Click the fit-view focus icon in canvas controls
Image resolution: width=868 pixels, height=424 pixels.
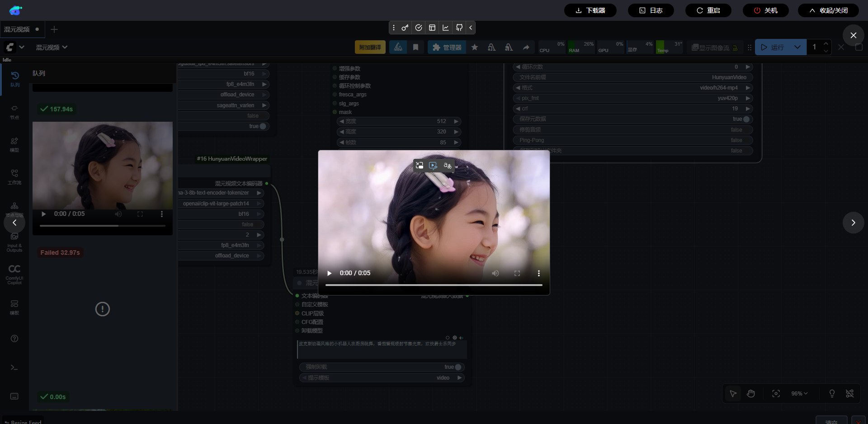click(x=776, y=394)
